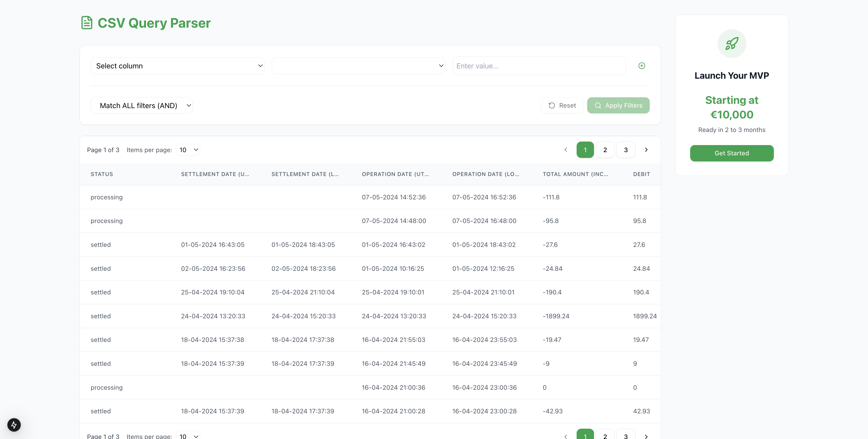
Task: Open the lightning bolt badge at bottom-left
Action: pyautogui.click(x=14, y=425)
